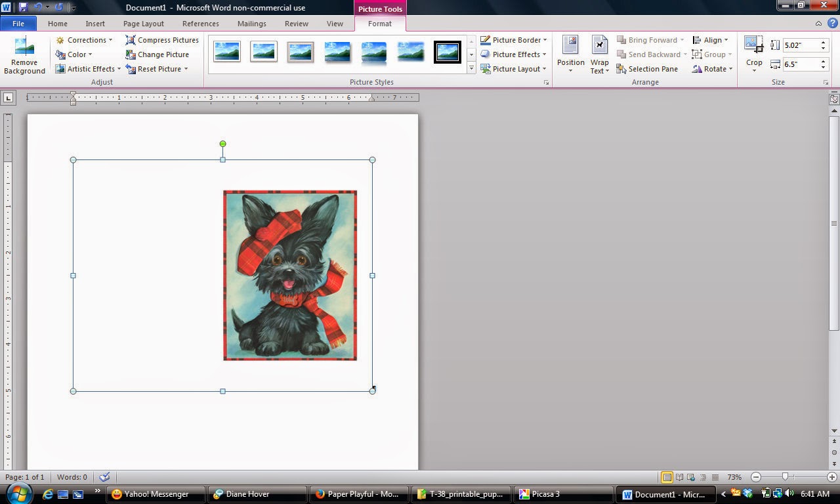Click the Page: 1 of 1 status indicator
Viewport: 840px width, 504px height.
point(25,477)
